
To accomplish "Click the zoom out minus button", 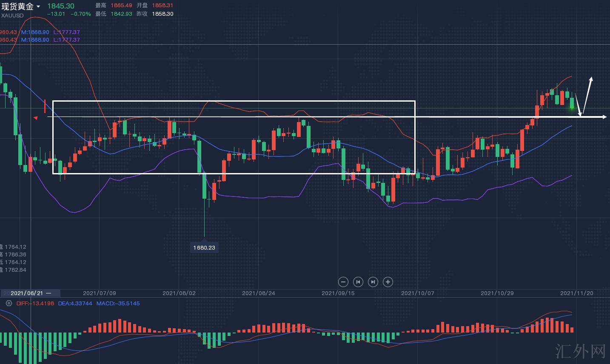I will (x=343, y=282).
